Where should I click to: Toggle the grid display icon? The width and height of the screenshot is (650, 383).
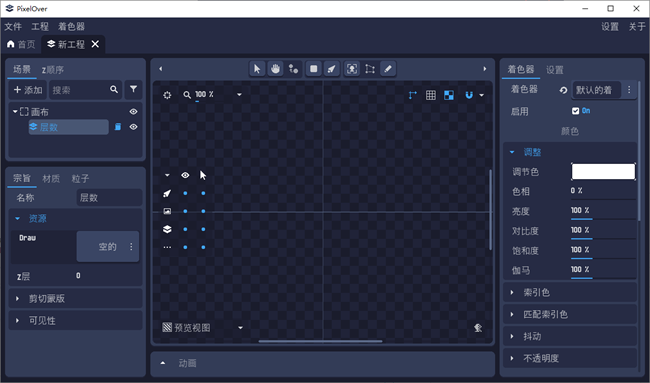[431, 95]
